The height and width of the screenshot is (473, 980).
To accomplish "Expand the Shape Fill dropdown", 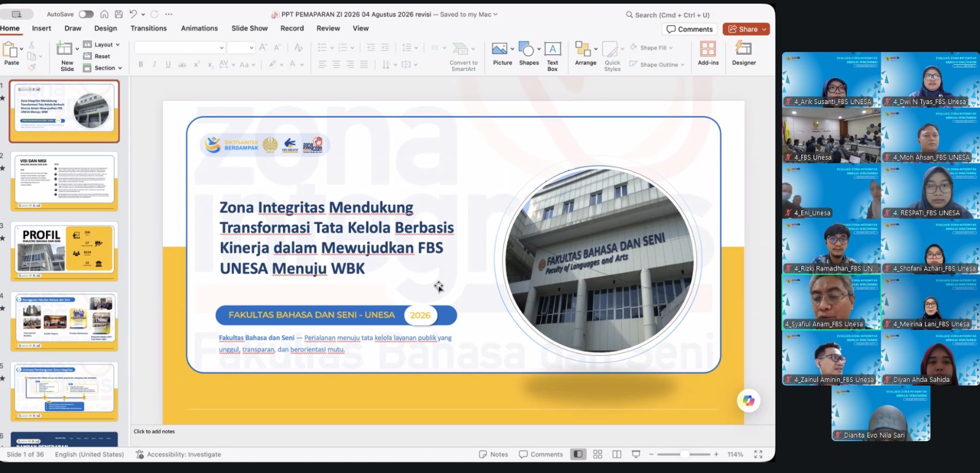I will pyautogui.click(x=671, y=48).
